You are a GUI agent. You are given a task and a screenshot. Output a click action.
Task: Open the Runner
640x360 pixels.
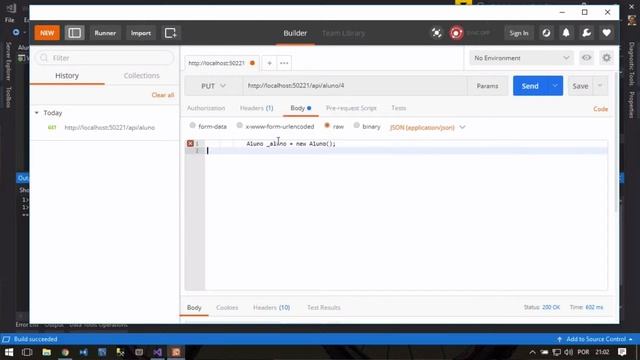click(105, 33)
